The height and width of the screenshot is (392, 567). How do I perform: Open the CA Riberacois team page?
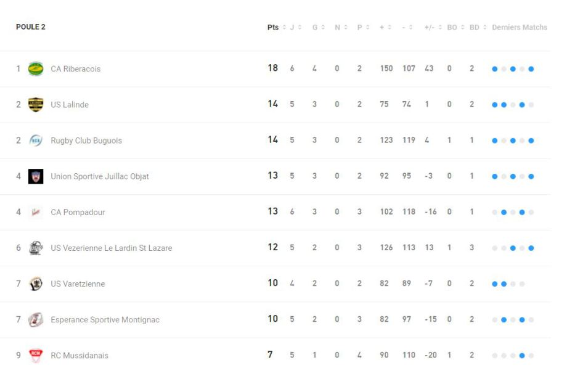[x=75, y=69]
